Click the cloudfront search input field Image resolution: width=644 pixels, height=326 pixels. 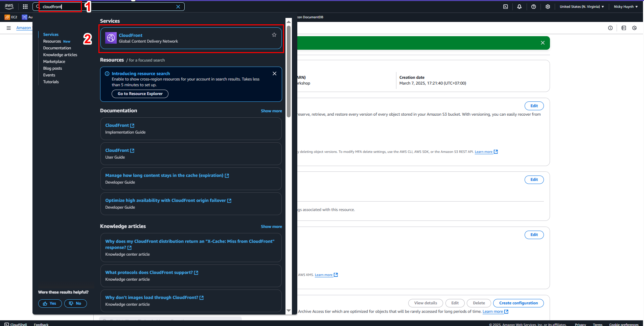[108, 7]
